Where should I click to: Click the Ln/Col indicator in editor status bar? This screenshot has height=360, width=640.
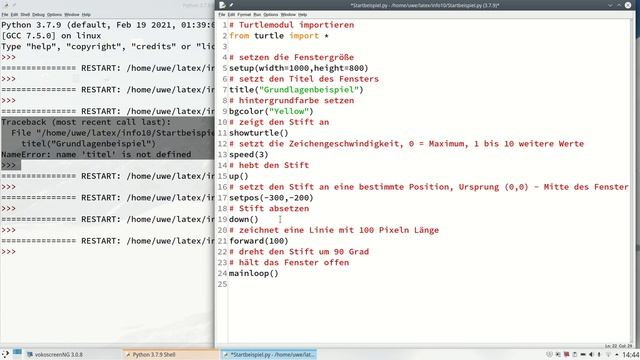tap(619, 346)
